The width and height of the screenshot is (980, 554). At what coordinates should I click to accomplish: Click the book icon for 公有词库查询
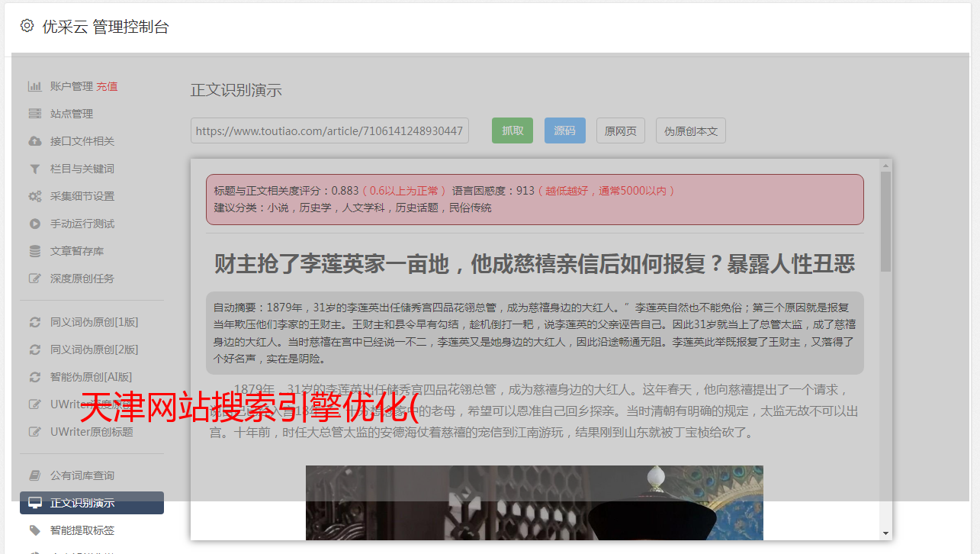click(35, 475)
